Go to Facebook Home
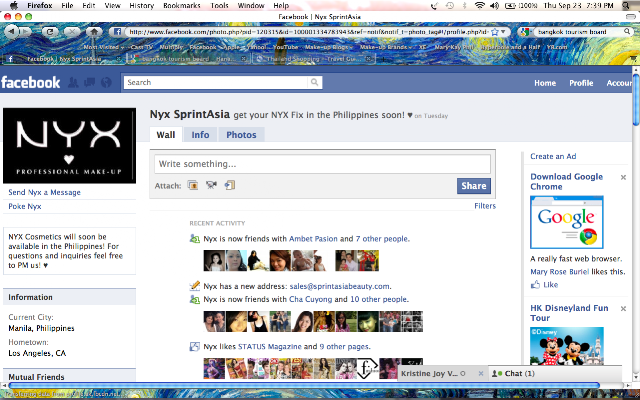The height and width of the screenshot is (400, 640). coord(545,83)
